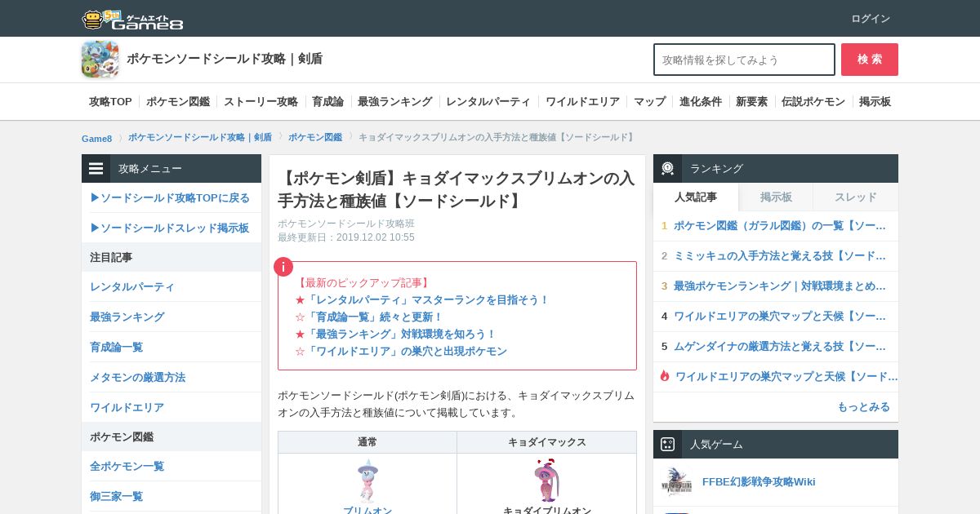980x514 pixels.
Task: Open ▶ソードシールドスレッド掲示板 link
Action: pyautogui.click(x=169, y=228)
